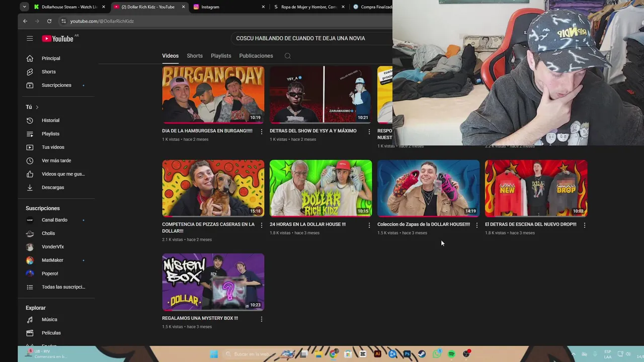Image resolution: width=644 pixels, height=362 pixels.
Task: Play the Mystery Box thumbnail
Action: pyautogui.click(x=213, y=282)
